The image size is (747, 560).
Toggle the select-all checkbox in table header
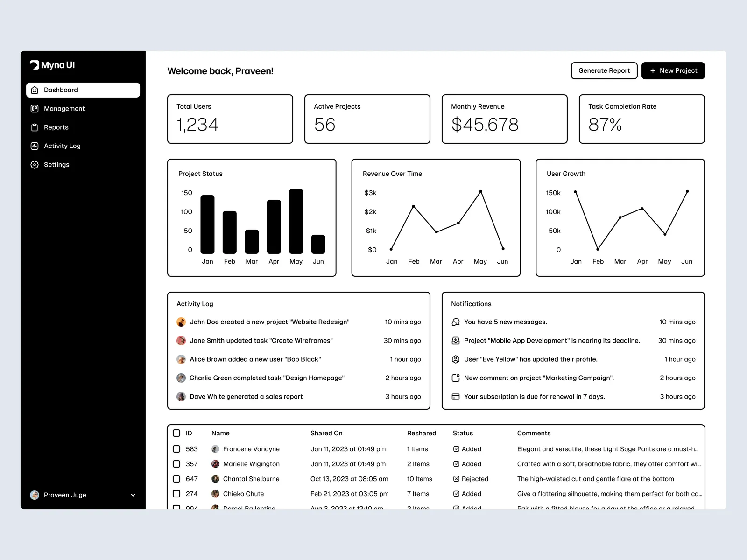(x=176, y=433)
